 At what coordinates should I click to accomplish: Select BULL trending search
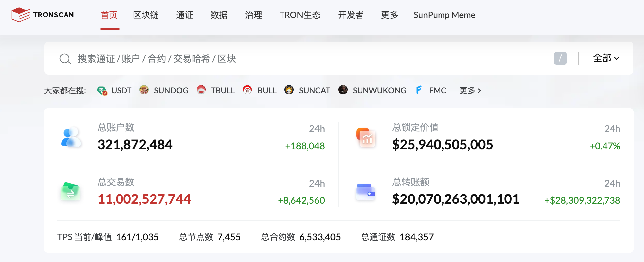(267, 90)
